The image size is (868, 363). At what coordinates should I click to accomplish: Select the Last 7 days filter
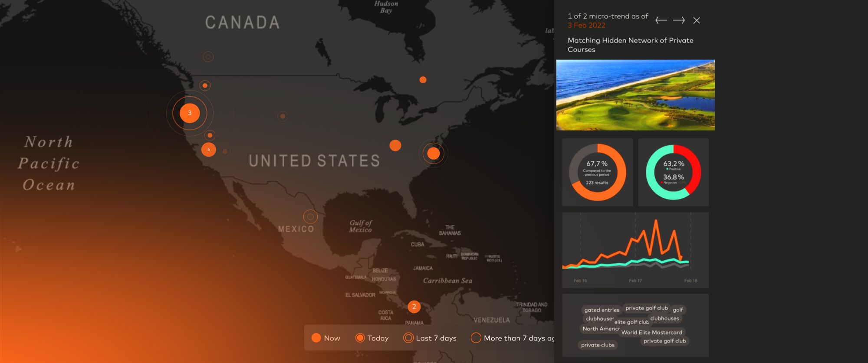(430, 338)
